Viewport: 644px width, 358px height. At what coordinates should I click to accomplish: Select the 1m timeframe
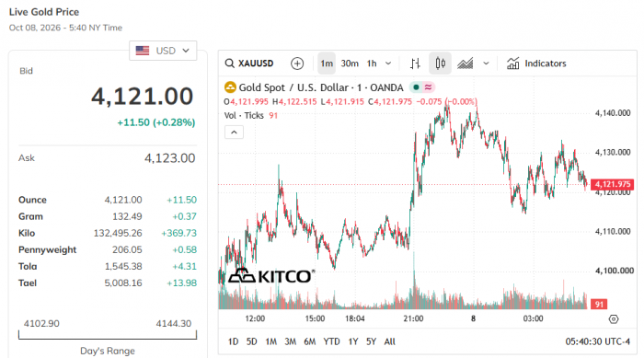click(x=327, y=64)
